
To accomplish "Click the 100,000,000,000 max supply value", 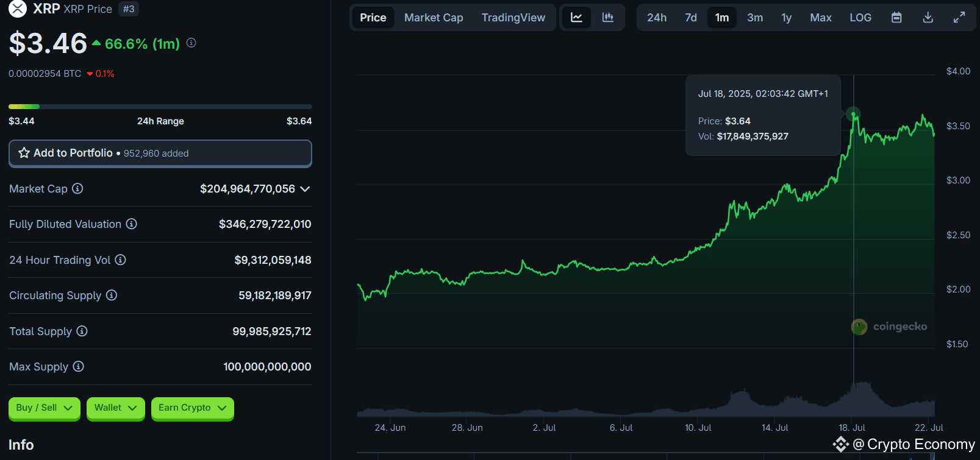I will [x=267, y=367].
